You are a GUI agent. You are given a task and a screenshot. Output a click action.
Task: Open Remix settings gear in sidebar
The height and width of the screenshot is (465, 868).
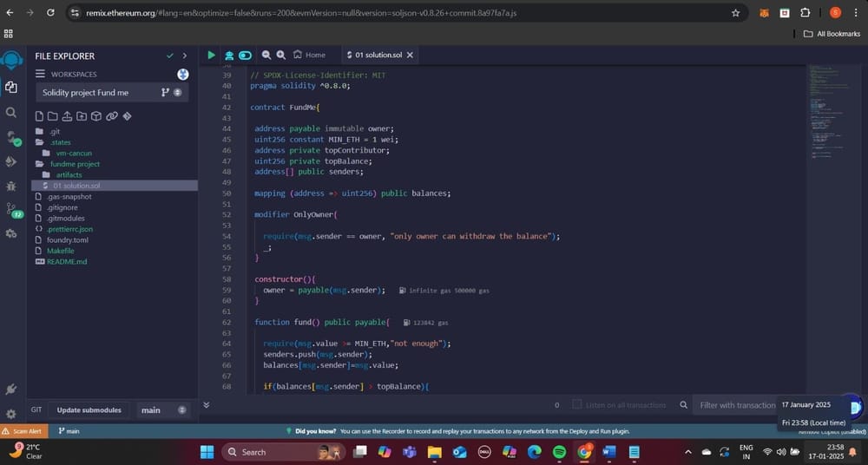[11, 414]
